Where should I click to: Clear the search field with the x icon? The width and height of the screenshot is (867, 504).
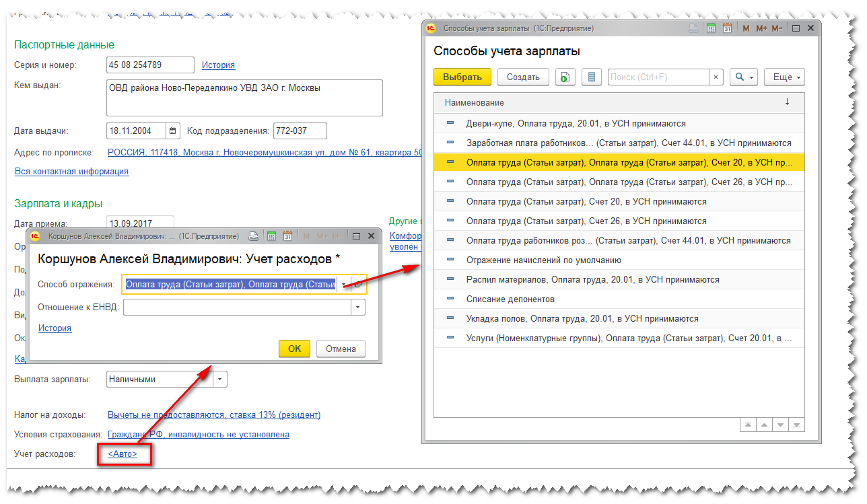(x=716, y=77)
